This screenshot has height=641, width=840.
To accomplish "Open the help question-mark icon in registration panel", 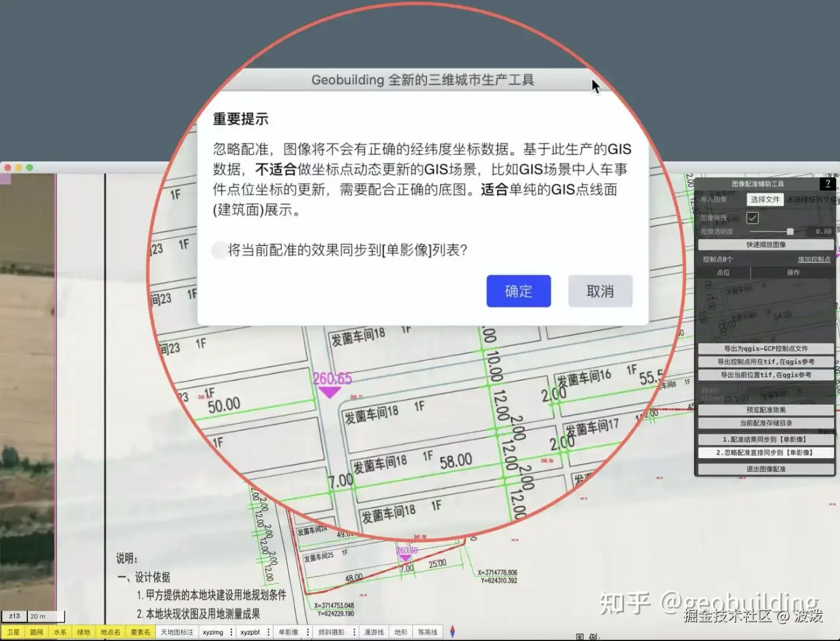I will tap(828, 184).
